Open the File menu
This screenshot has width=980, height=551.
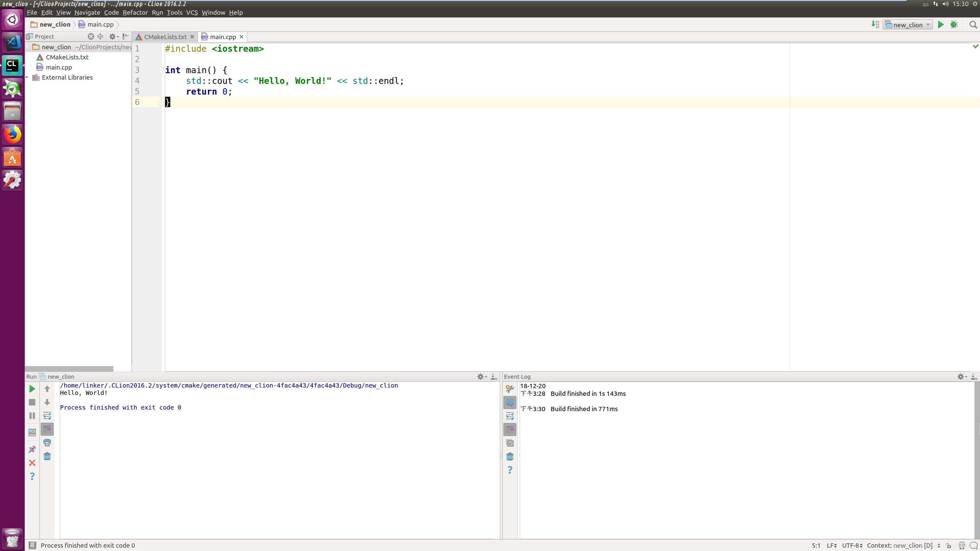[x=32, y=13]
